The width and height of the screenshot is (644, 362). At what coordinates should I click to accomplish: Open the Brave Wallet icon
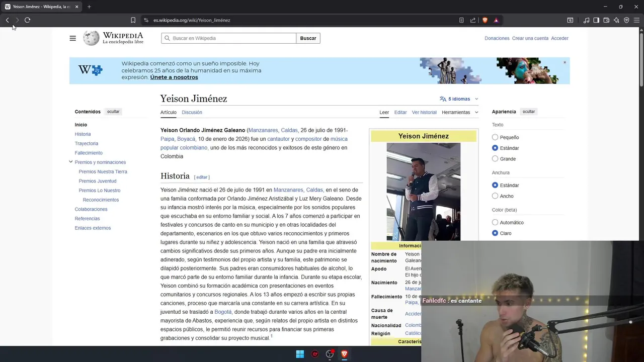coord(606,20)
